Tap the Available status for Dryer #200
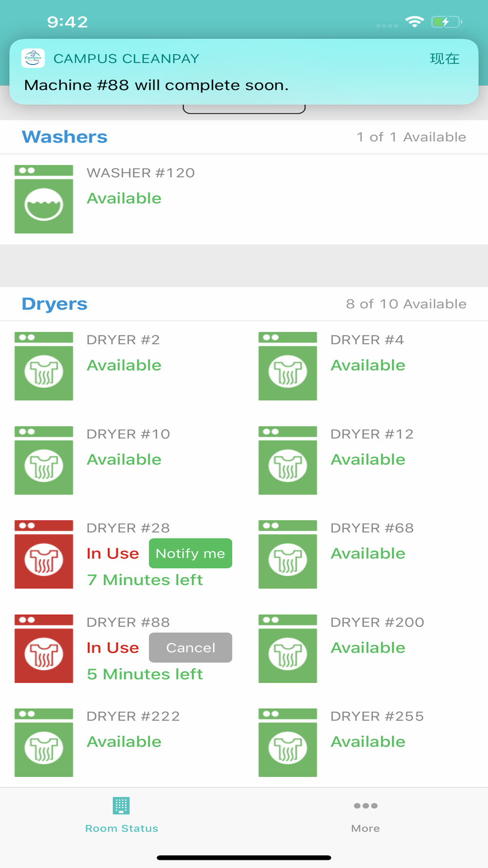 click(x=368, y=648)
